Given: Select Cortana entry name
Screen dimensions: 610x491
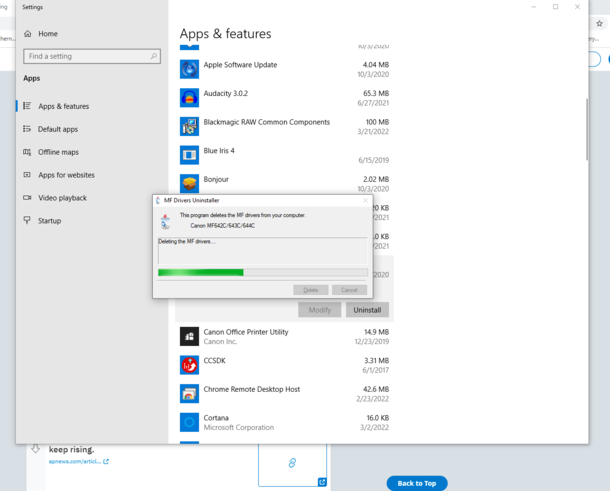Looking at the screenshot, I should point(216,418).
